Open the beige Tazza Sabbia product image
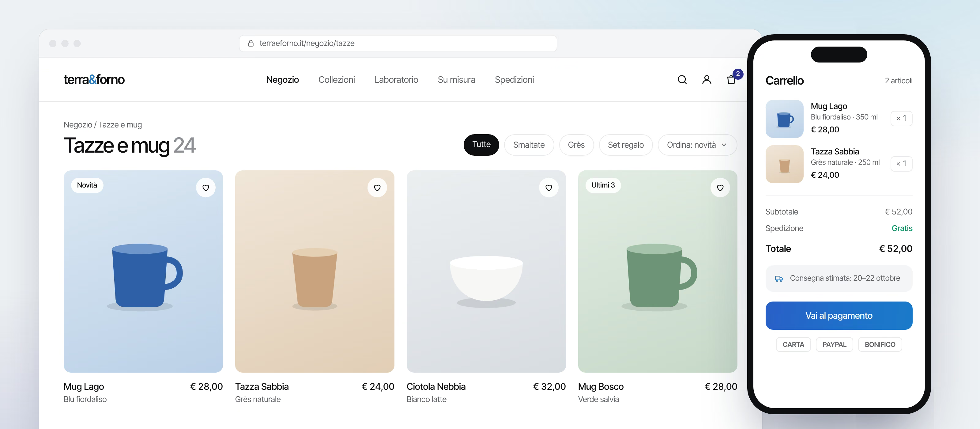The image size is (980, 429). [315, 271]
